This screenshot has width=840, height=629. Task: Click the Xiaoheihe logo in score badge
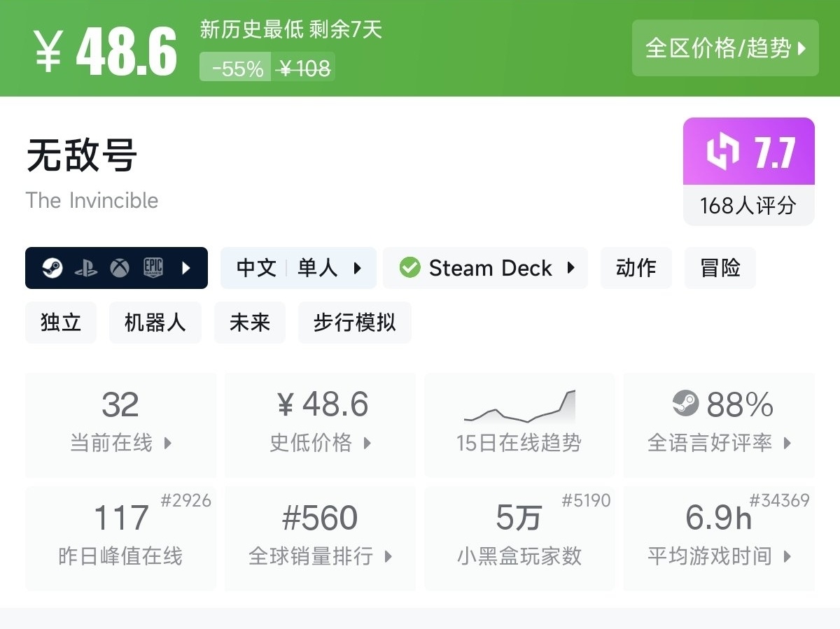pos(721,152)
